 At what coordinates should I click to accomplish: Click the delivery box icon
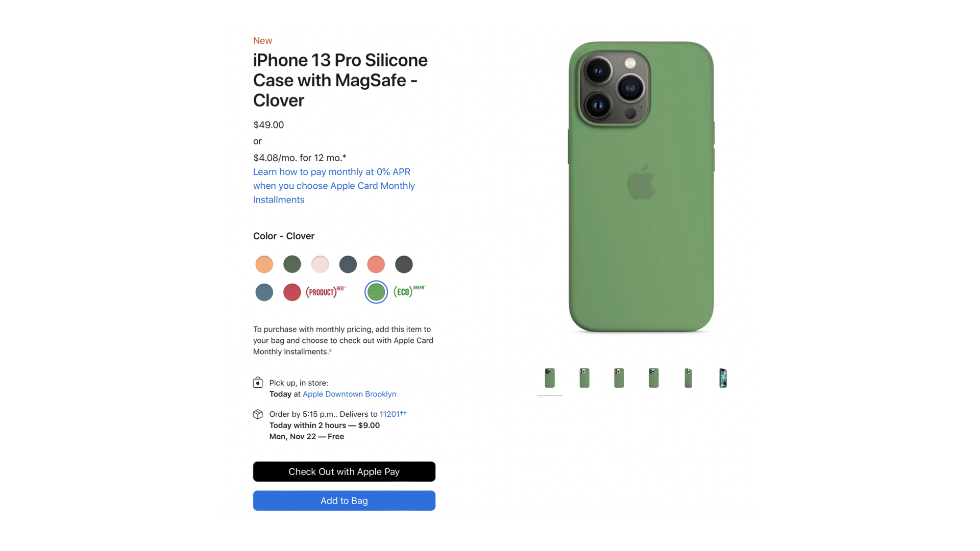point(258,414)
